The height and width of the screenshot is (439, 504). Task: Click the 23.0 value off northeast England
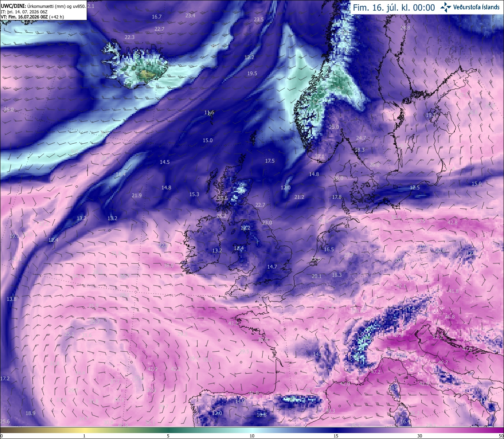(267, 222)
